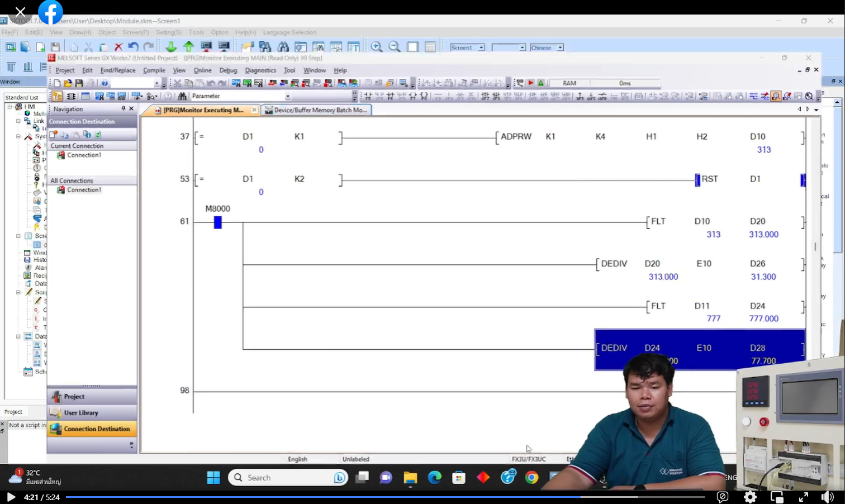Click the GX Works2 New project icon
Viewport: 845px width, 504px height.
pyautogui.click(x=57, y=83)
